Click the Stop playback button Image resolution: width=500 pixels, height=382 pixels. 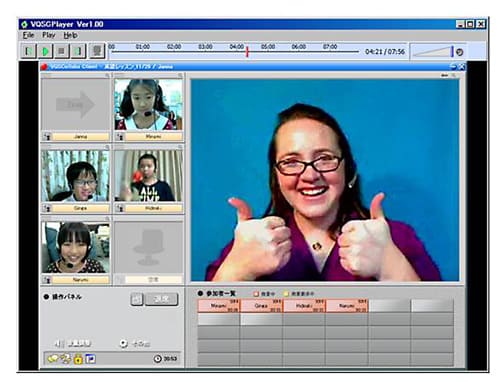[x=61, y=51]
